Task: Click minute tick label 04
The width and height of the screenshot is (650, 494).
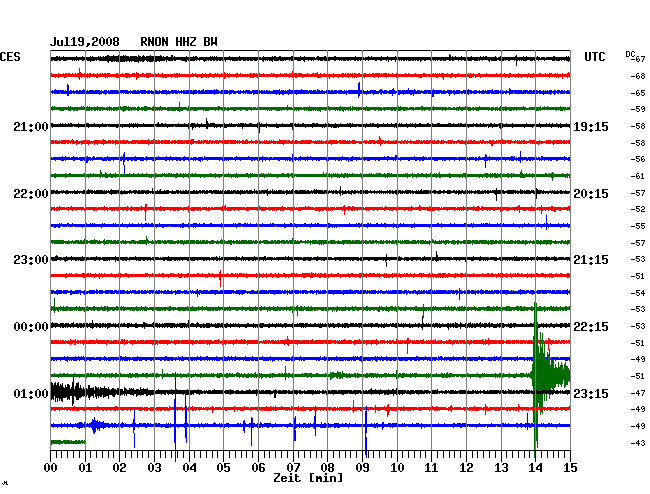Action: pos(189,468)
